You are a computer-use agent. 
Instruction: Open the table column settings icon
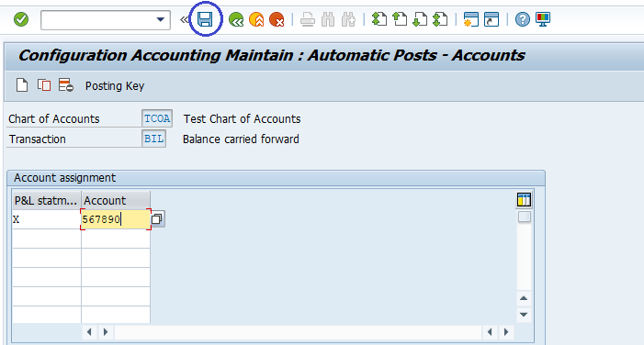pyautogui.click(x=524, y=200)
